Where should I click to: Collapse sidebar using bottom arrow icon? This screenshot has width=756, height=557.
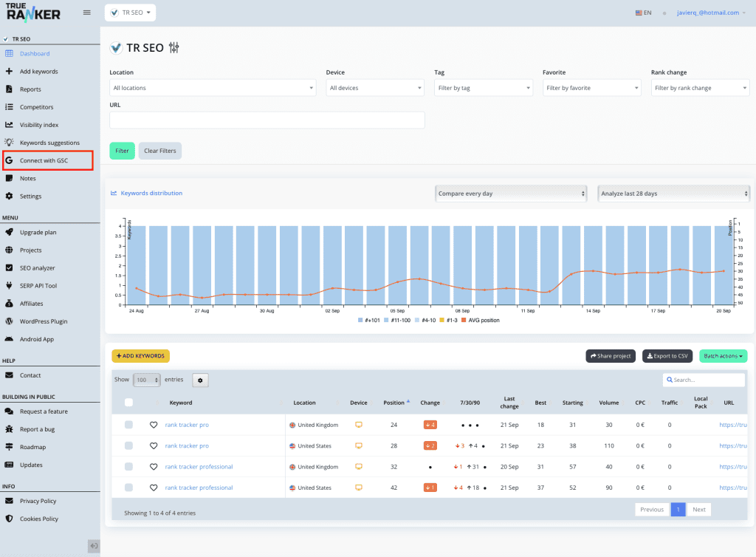pos(94,546)
